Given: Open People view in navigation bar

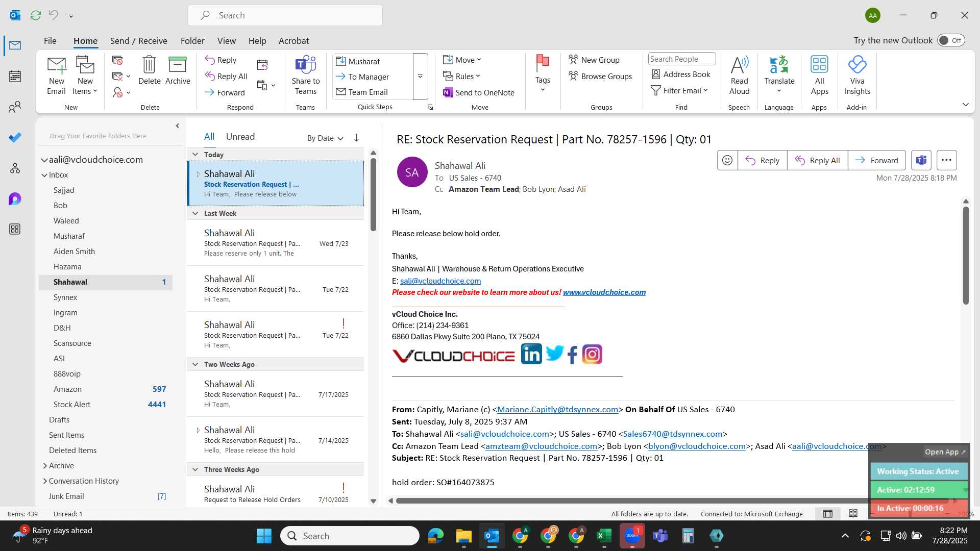Looking at the screenshot, I should click(x=15, y=107).
